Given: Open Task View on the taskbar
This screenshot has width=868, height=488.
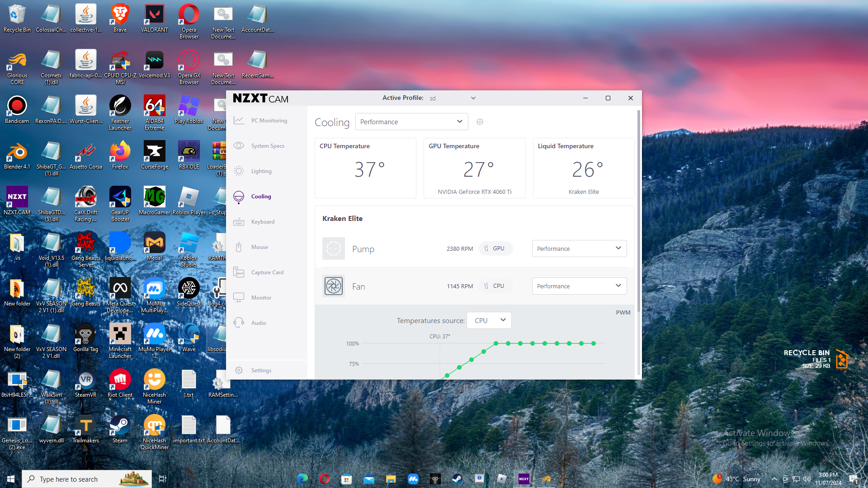Looking at the screenshot, I should tap(163, 479).
